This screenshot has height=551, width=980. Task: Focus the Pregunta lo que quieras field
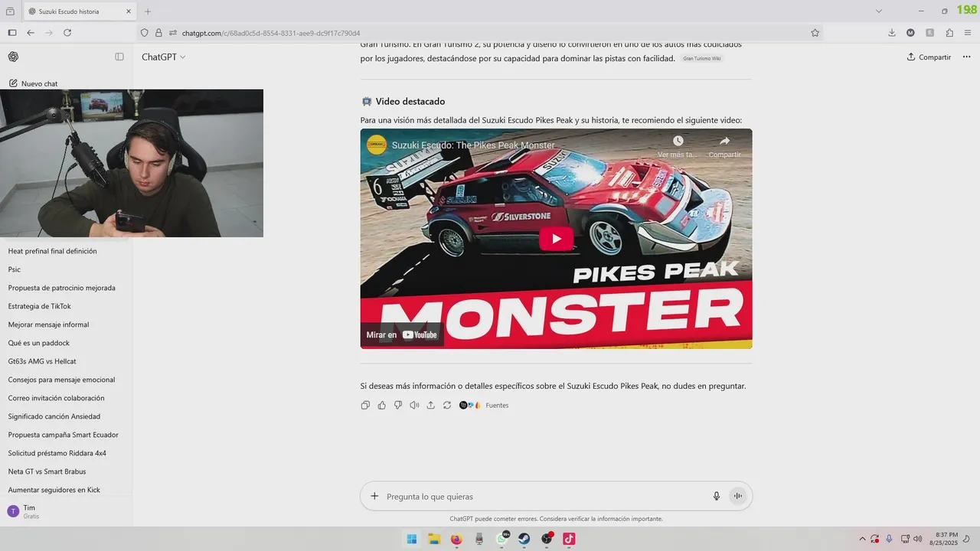[x=544, y=497]
